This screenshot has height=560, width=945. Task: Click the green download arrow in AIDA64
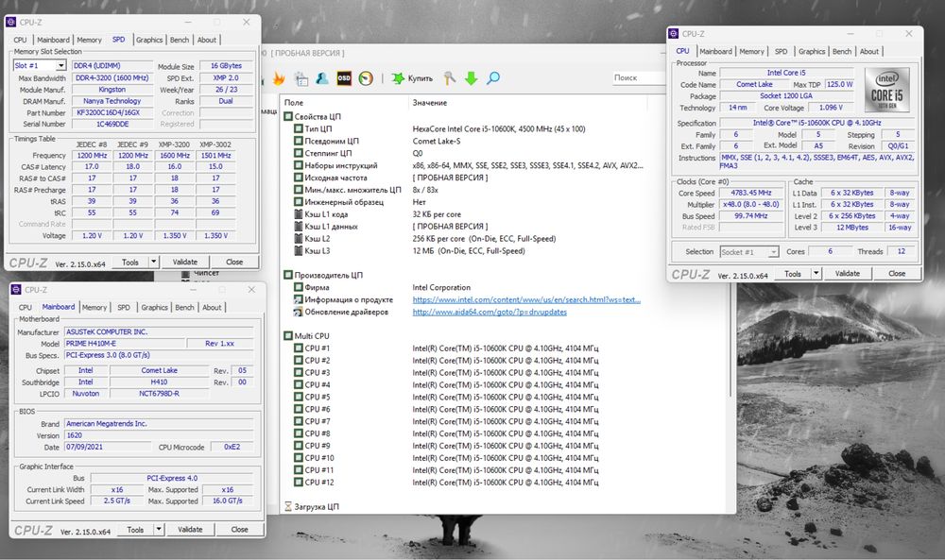[472, 78]
